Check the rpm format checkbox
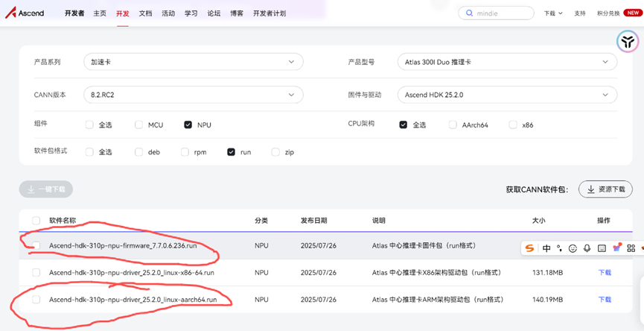Viewport: 644px width, 331px height. pyautogui.click(x=185, y=152)
